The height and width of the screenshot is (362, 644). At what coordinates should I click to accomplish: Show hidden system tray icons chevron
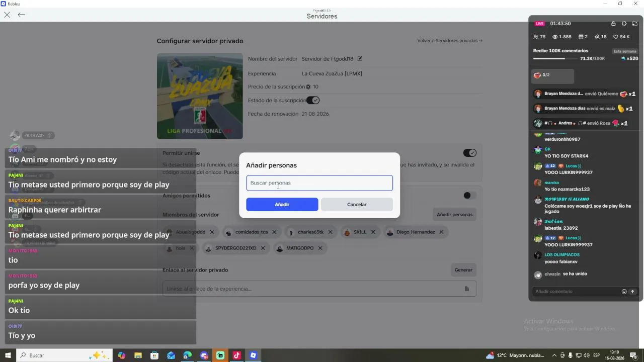click(x=554, y=355)
